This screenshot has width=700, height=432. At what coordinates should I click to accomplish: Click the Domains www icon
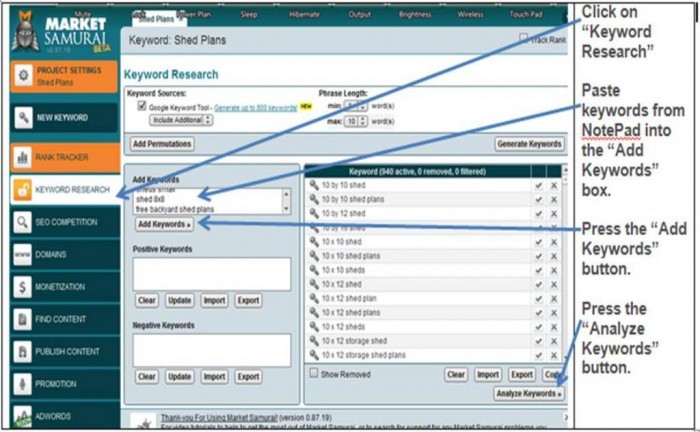click(22, 254)
